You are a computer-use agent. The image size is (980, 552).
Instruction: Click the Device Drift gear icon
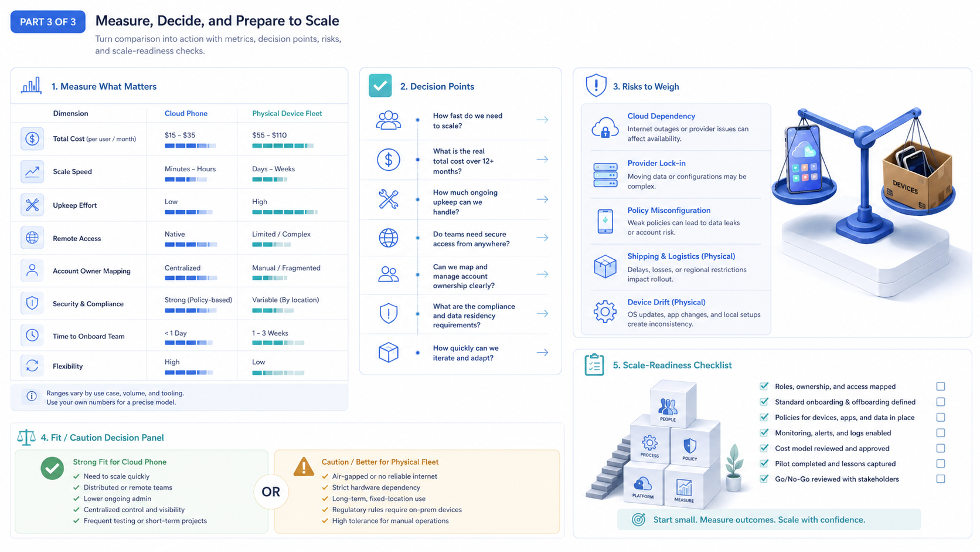coord(605,311)
